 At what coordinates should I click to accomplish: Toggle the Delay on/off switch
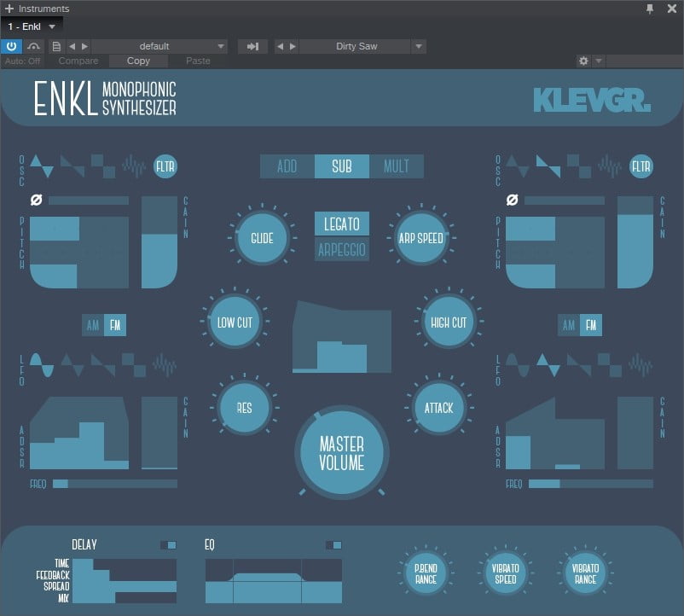pos(168,545)
